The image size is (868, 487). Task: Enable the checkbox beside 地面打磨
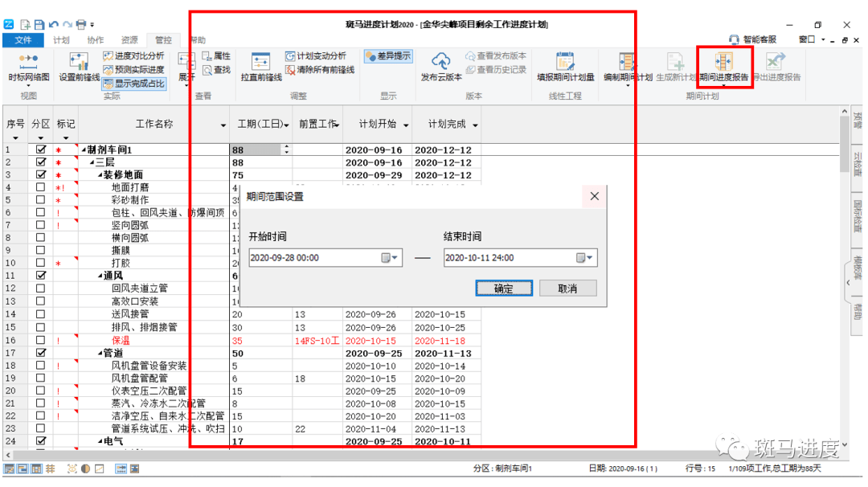coord(40,188)
